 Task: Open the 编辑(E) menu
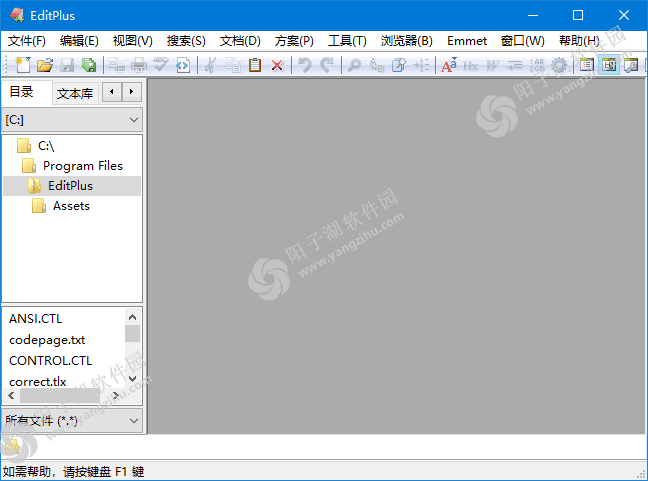pyautogui.click(x=79, y=41)
